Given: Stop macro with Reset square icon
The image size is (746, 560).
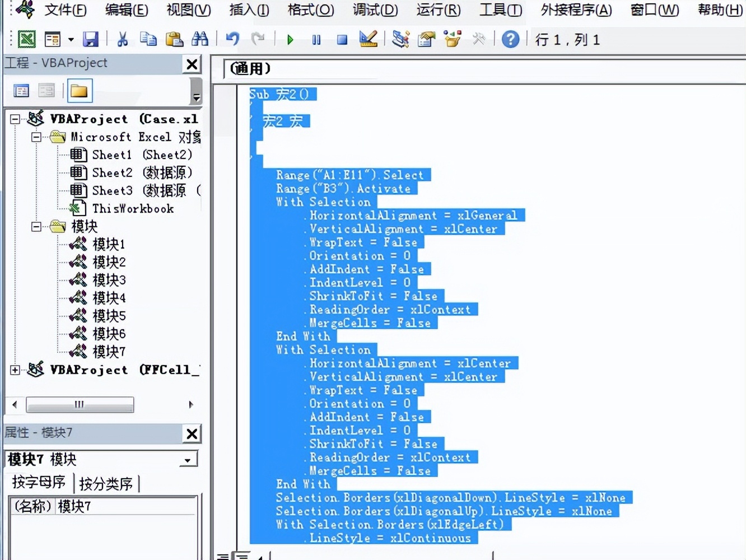Looking at the screenshot, I should tap(342, 40).
